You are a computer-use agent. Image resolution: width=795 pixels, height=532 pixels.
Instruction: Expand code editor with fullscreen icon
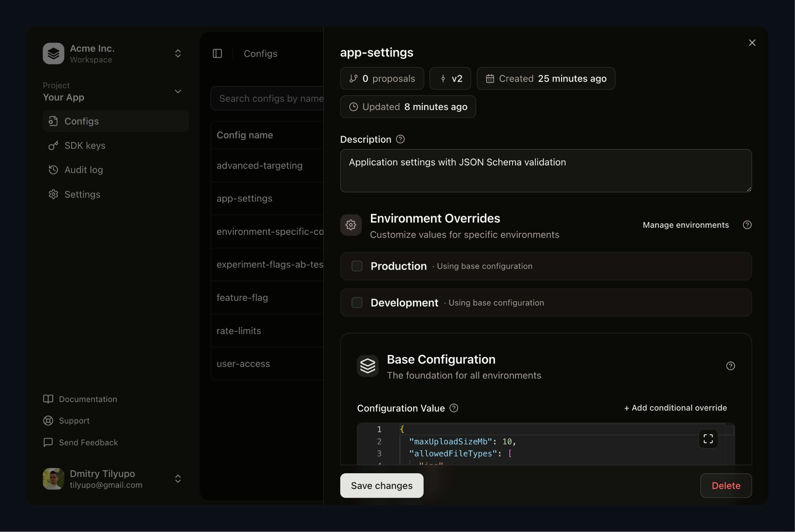click(x=708, y=439)
